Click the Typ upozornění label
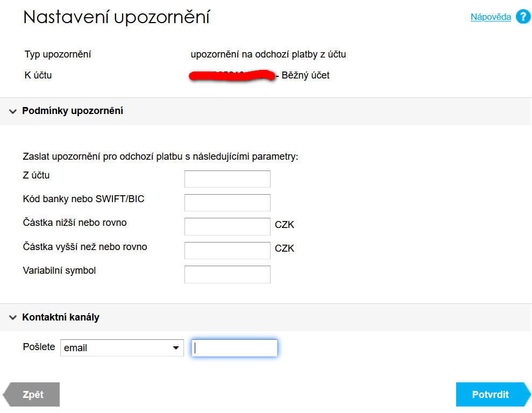Image resolution: width=532 pixels, height=413 pixels. [58, 55]
